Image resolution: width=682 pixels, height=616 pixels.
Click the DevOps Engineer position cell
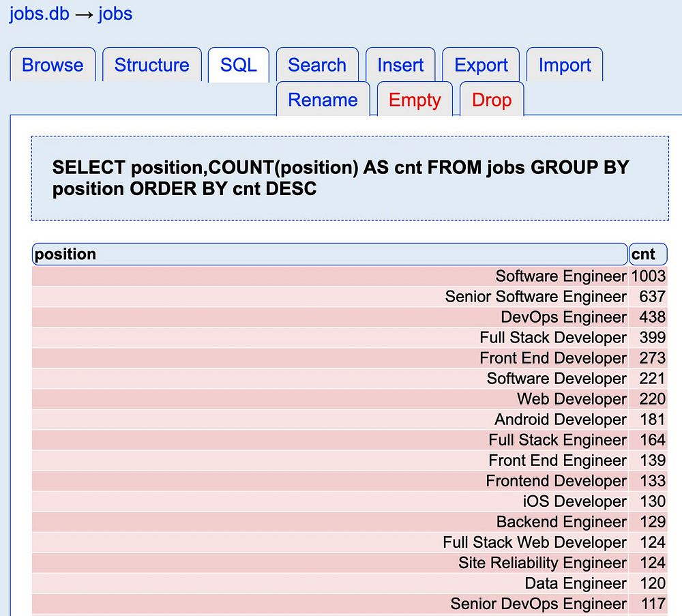pyautogui.click(x=563, y=317)
